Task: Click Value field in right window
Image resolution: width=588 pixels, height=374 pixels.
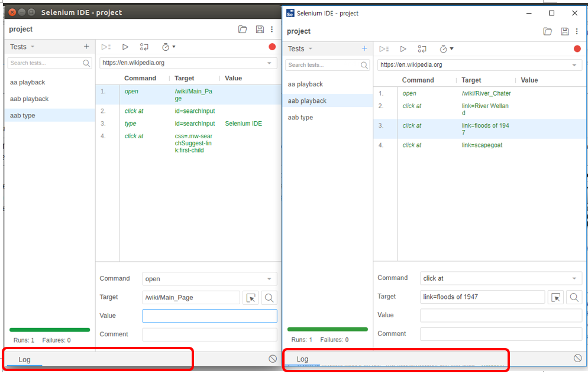Action: (x=501, y=316)
